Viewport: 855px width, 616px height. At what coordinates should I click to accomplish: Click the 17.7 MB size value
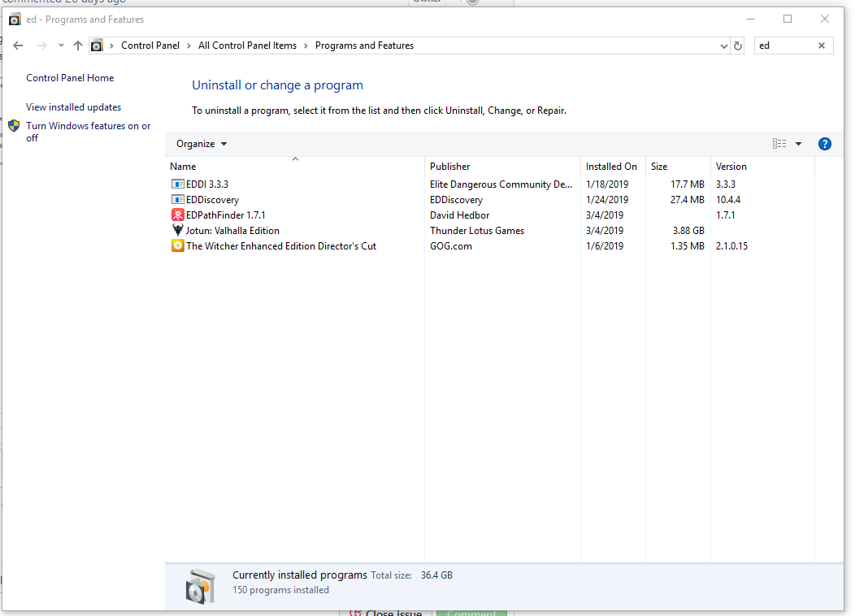pyautogui.click(x=687, y=184)
